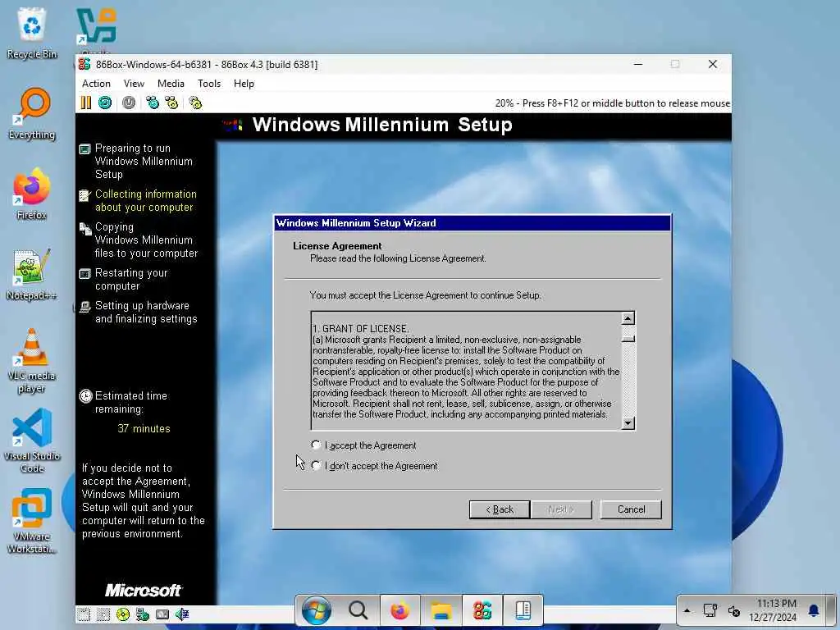Click the sound speaker status icon

pyautogui.click(x=182, y=614)
